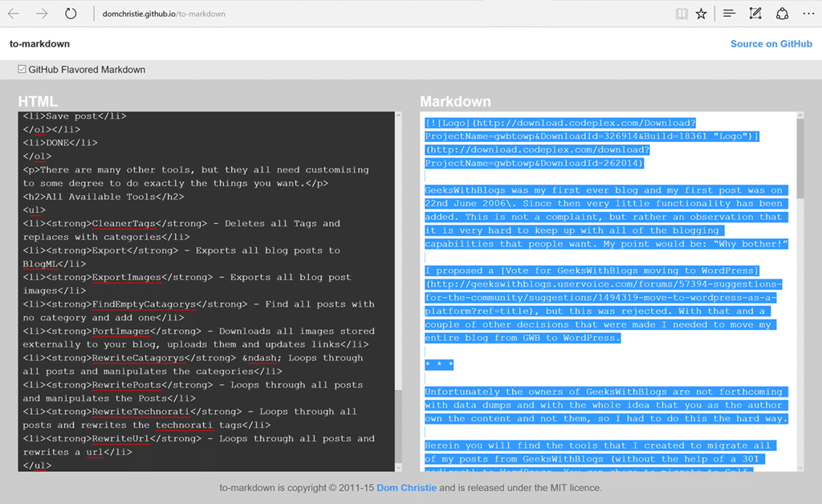The height and width of the screenshot is (504, 822).
Task: Click the '<li>Save post</li>' line
Action: (75, 116)
